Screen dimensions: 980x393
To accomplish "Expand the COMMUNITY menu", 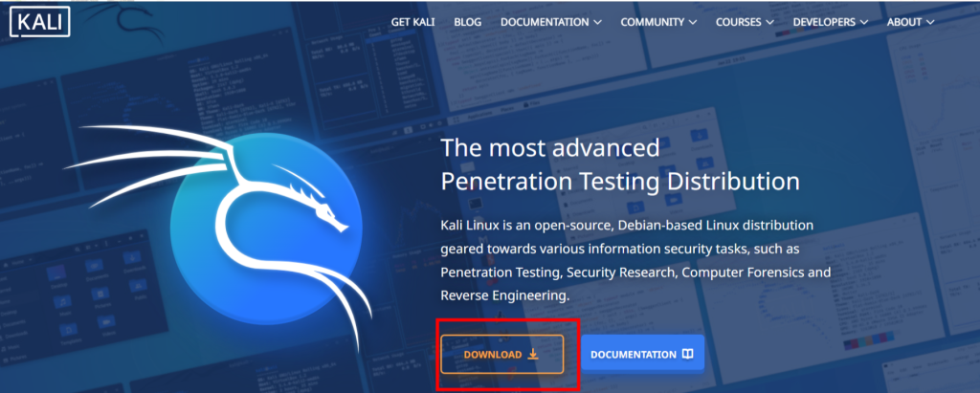I will pyautogui.click(x=658, y=22).
